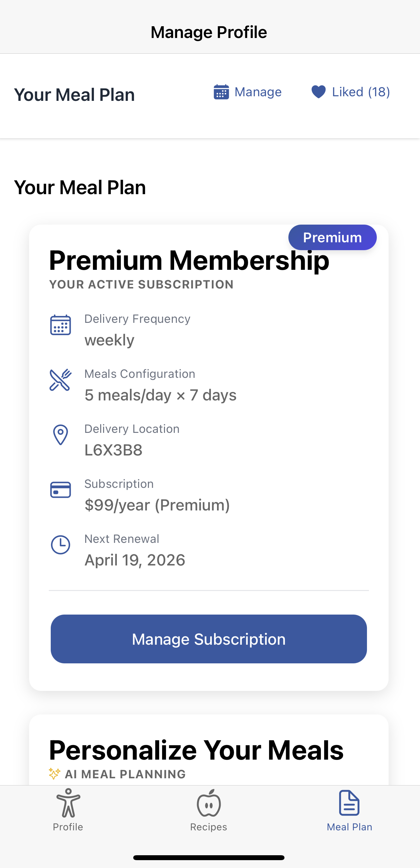Image resolution: width=420 pixels, height=868 pixels.
Task: Tap the April 19, 2026 renewal date
Action: pyautogui.click(x=135, y=560)
